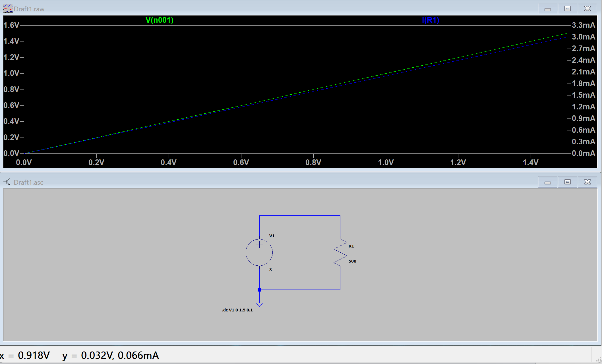Click the Draft1.asc schematic window icon
Image resolution: width=602 pixels, height=364 pixels.
coord(7,182)
